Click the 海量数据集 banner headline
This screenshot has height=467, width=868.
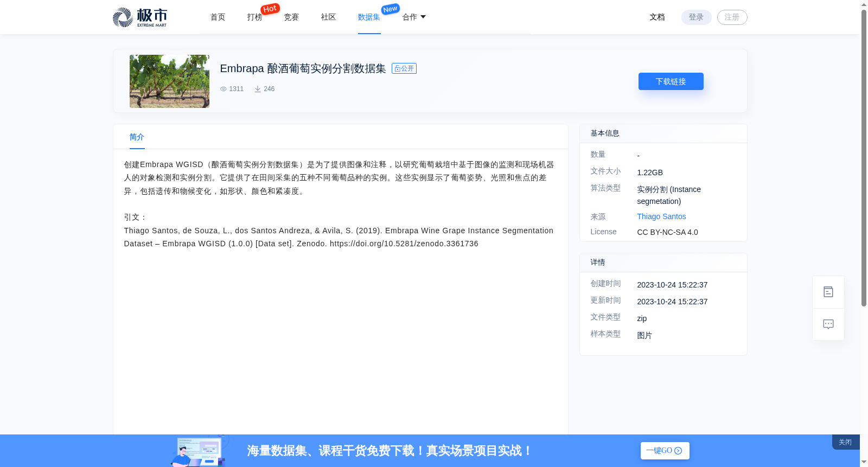coord(390,451)
